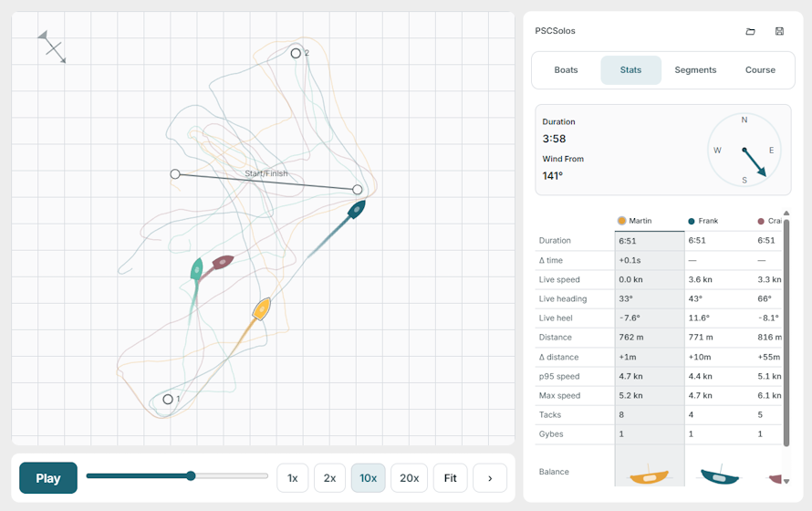
Task: Click the PSCSolos title
Action: (555, 31)
